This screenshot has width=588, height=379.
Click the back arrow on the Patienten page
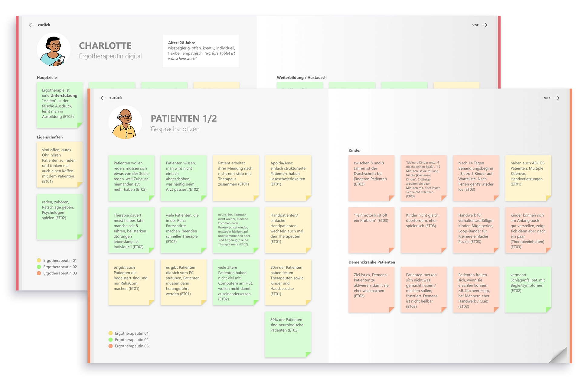[103, 98]
